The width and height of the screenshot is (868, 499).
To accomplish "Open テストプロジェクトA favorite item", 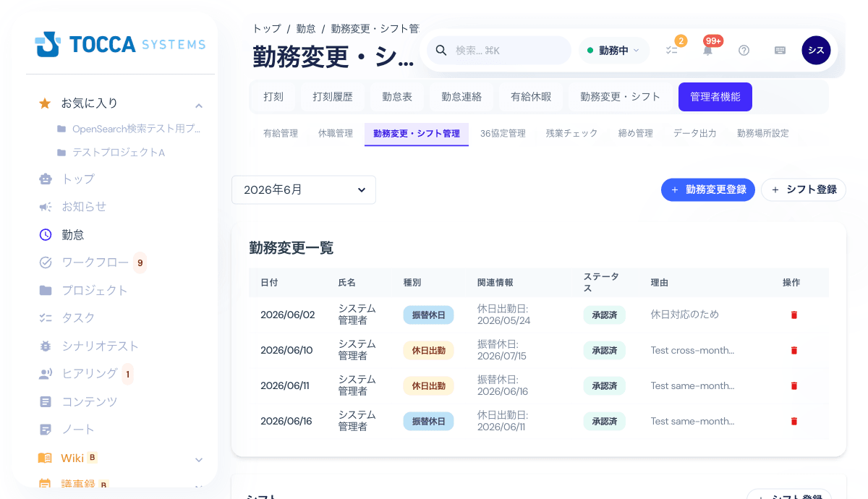I will click(x=119, y=153).
